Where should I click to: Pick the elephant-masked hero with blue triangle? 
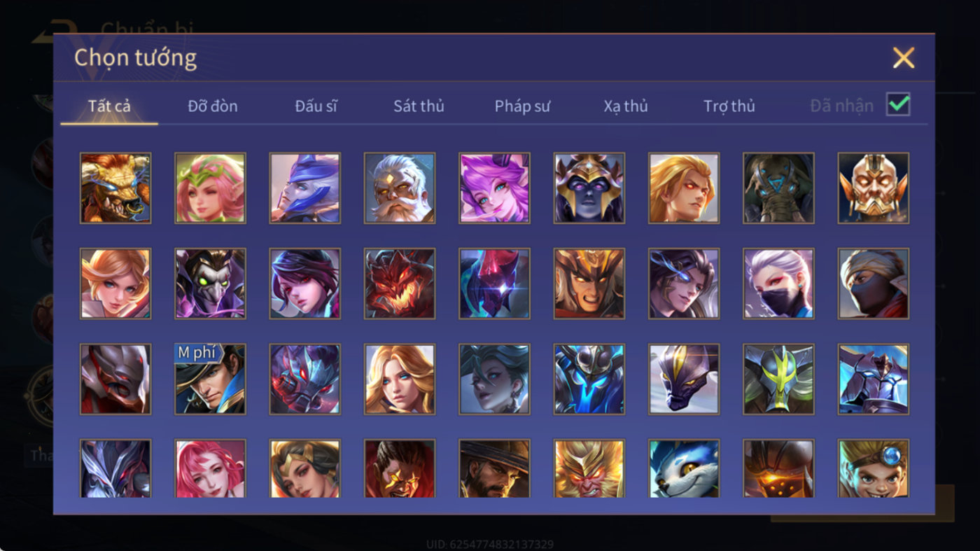779,188
